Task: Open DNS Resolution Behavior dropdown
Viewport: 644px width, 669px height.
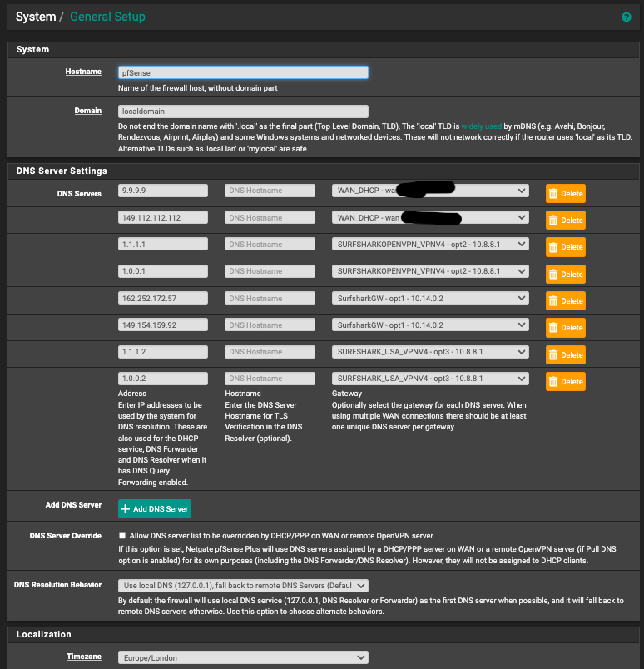Action: point(243,586)
